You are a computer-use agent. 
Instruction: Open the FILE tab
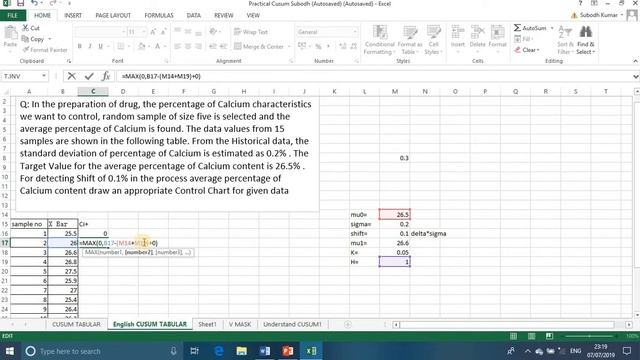coord(13,16)
